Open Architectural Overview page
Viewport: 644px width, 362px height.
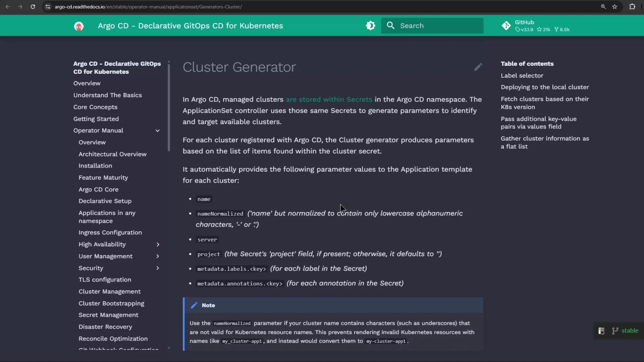[x=112, y=154]
